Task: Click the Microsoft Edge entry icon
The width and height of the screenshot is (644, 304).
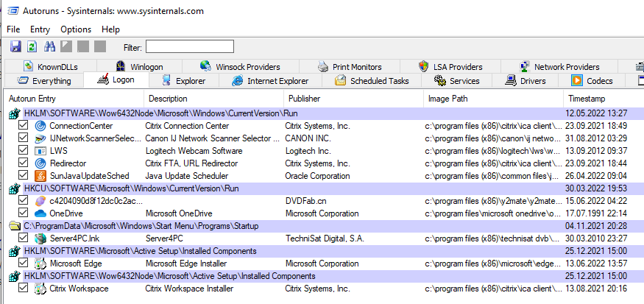Action: tap(40, 264)
